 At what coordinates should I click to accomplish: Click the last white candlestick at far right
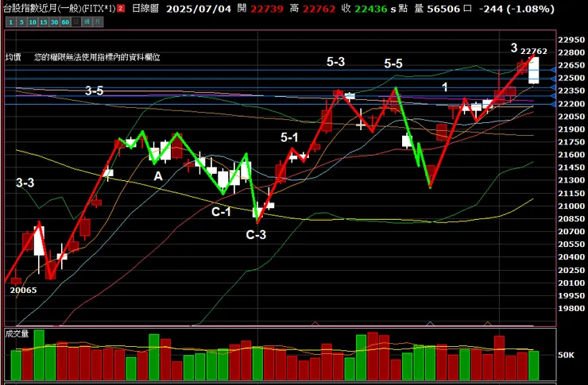[x=534, y=71]
